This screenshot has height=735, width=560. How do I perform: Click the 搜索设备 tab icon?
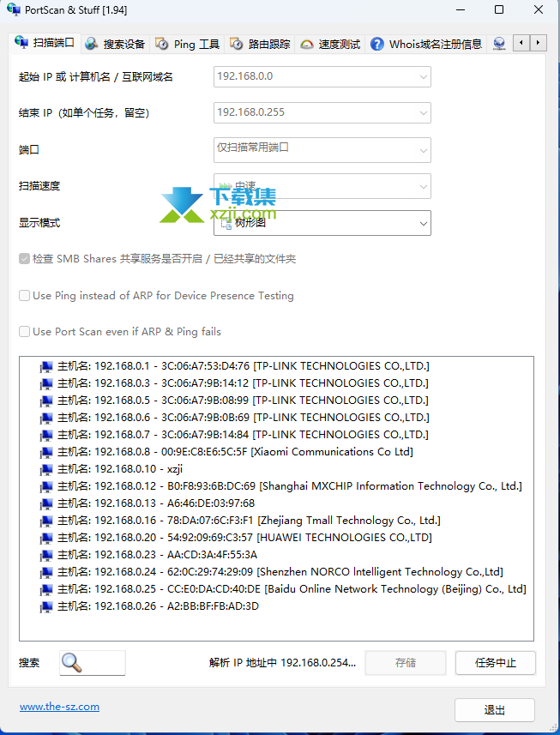point(92,44)
